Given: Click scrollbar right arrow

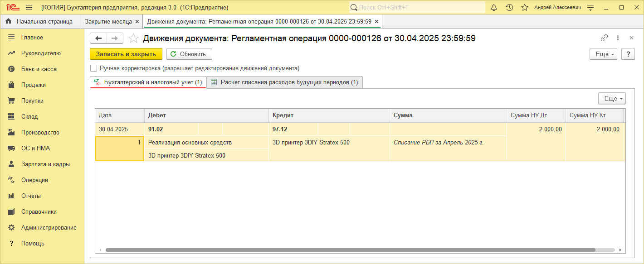Looking at the screenshot, I should click(620, 250).
